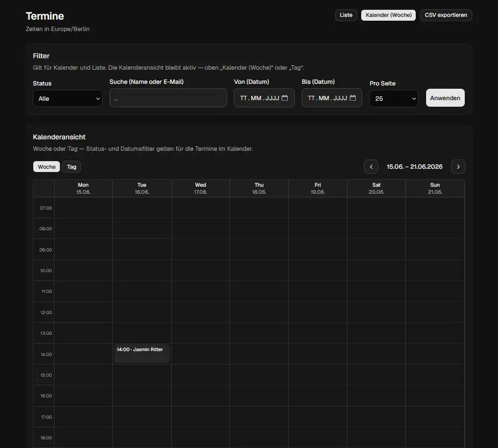Go to previous week with left arrow
Image resolution: width=498 pixels, height=448 pixels.
tap(371, 167)
